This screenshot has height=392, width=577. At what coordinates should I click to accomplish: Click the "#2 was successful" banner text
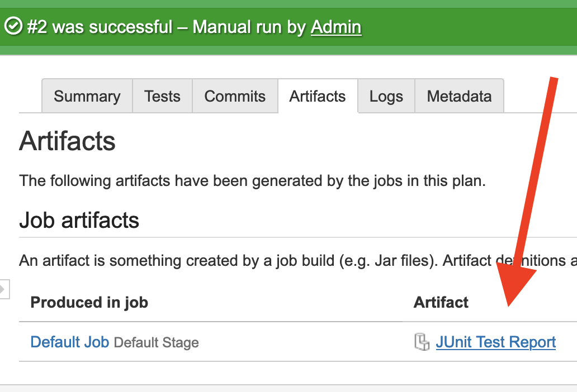coord(100,27)
